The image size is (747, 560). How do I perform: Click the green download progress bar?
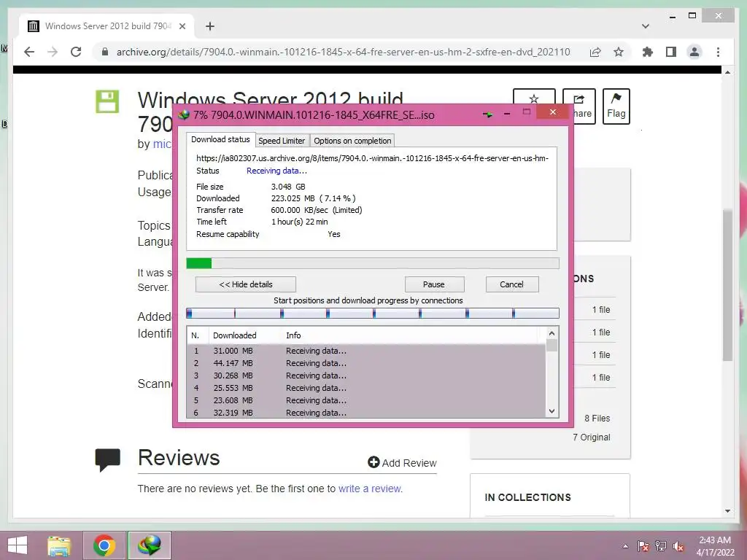[x=373, y=262]
